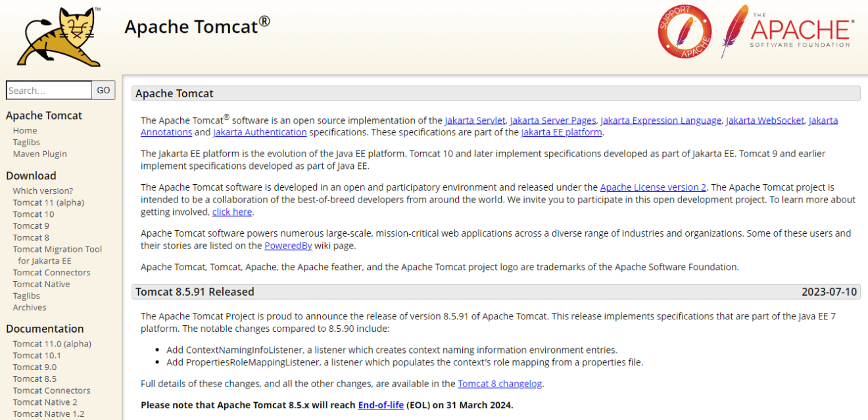Open Tomcat Migration Tool for Jakarta EE
Image resolution: width=868 pixels, height=420 pixels.
[57, 255]
